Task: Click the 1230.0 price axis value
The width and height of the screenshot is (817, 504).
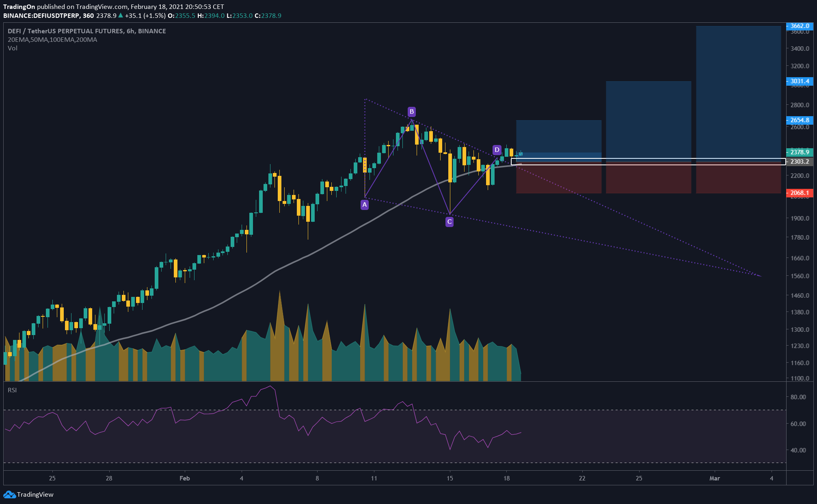Action: (800, 346)
